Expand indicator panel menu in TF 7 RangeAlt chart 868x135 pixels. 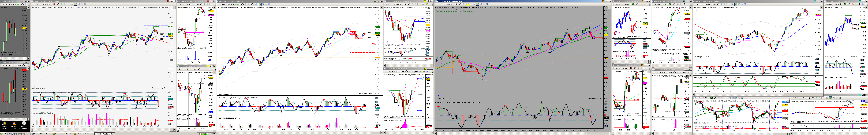(x=610, y=7)
